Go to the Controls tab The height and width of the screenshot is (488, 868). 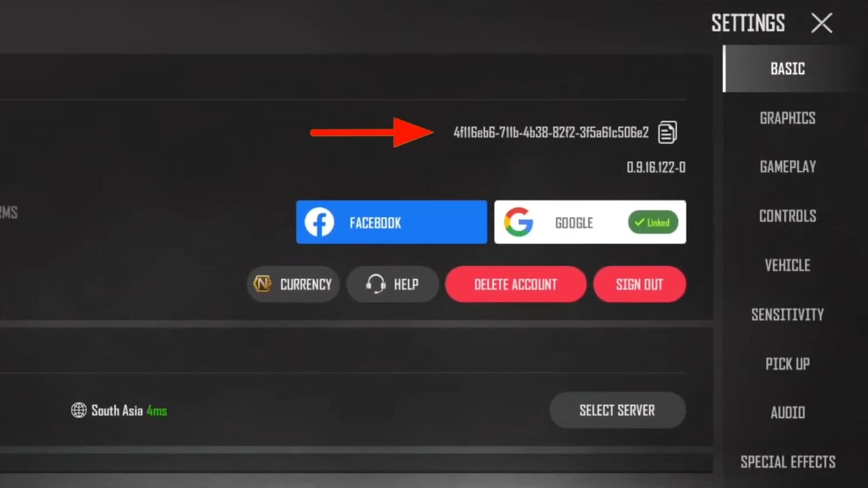[788, 216]
